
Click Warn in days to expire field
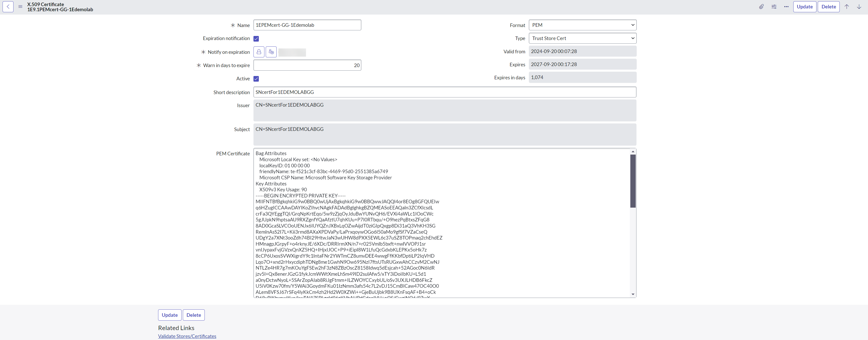[307, 65]
